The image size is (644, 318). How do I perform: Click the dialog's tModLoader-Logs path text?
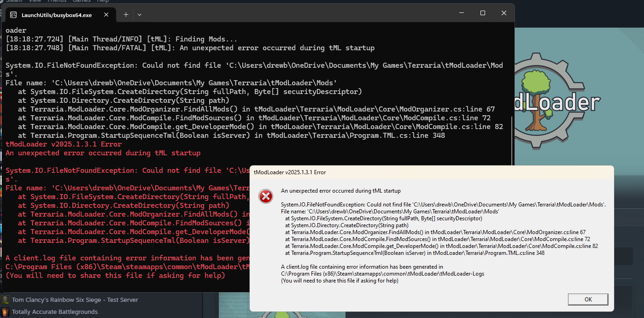point(382,274)
